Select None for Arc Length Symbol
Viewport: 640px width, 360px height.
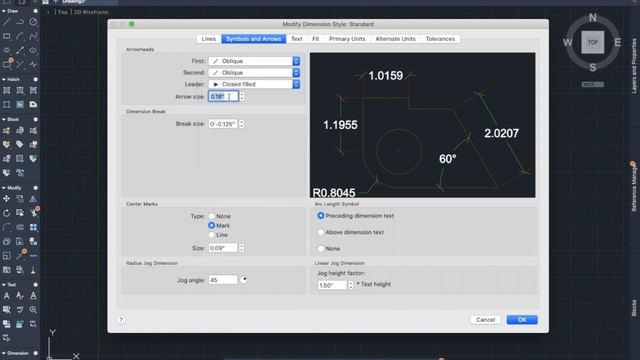(x=320, y=248)
